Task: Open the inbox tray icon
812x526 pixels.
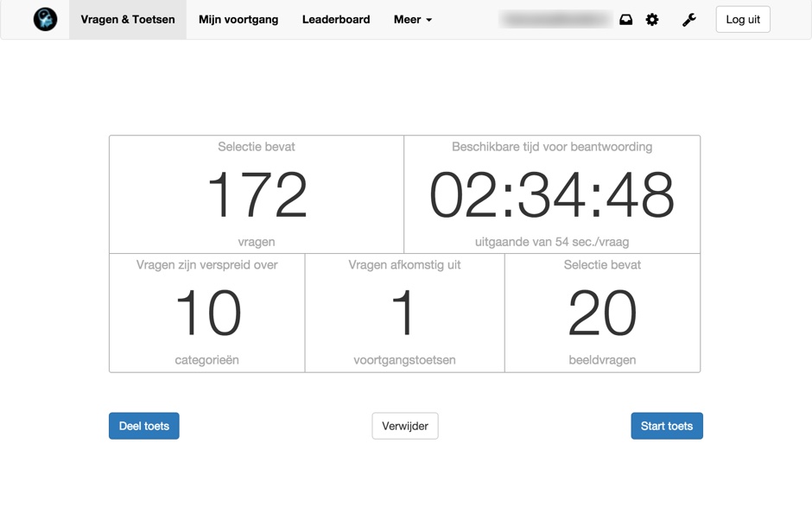Action: pos(625,20)
